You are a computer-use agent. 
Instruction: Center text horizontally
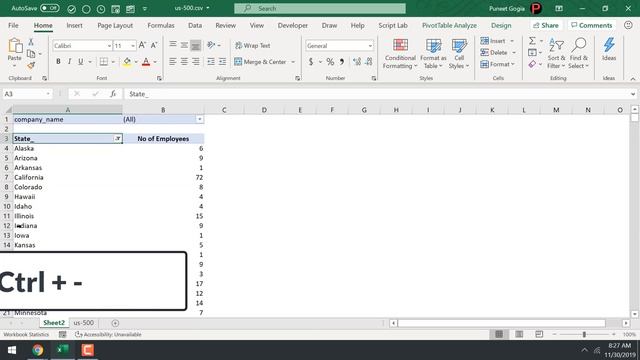(184, 62)
